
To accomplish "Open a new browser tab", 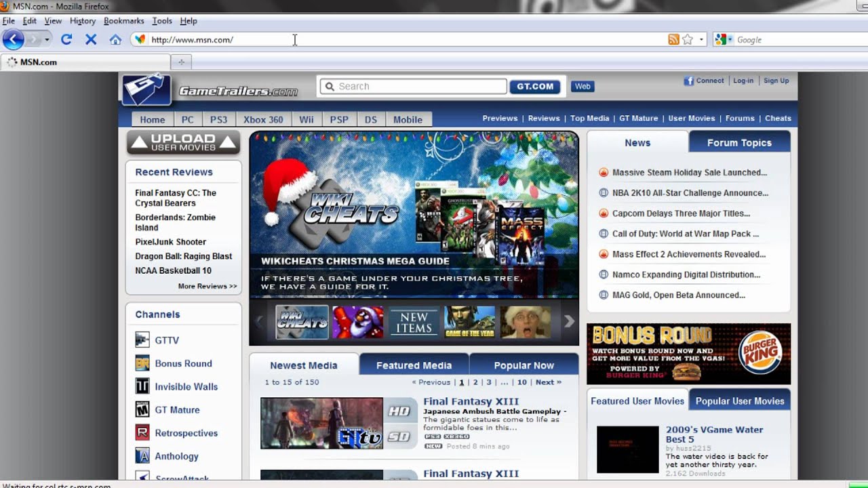I will tap(181, 62).
